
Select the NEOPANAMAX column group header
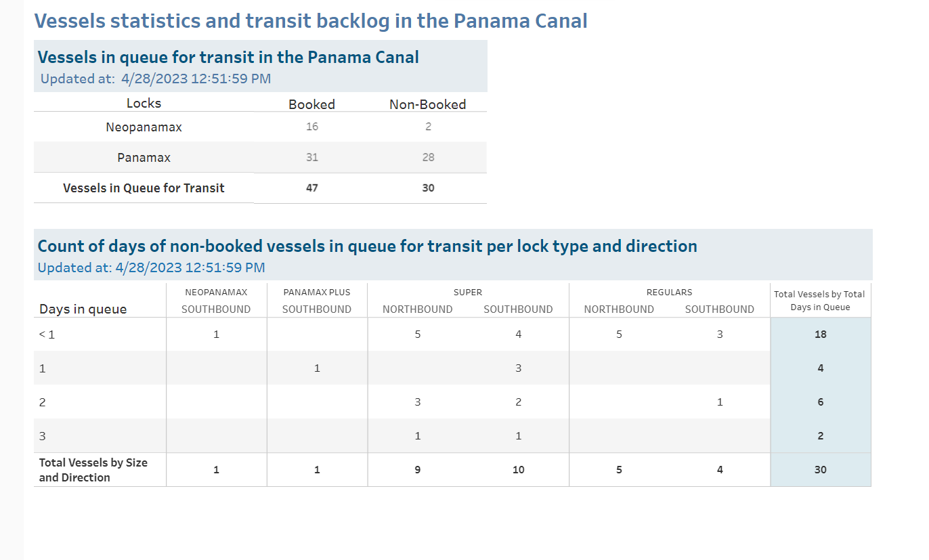[x=216, y=293]
